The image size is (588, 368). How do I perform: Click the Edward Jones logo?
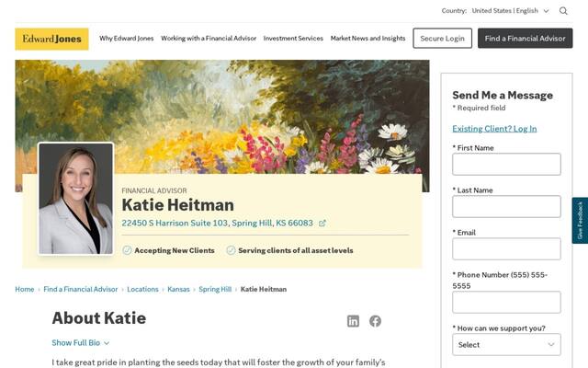(x=51, y=39)
